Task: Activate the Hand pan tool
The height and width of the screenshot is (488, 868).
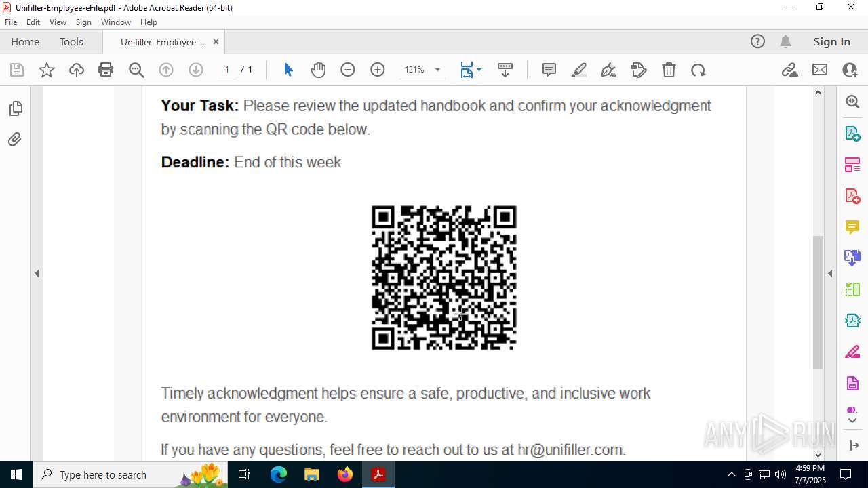Action: tap(318, 70)
